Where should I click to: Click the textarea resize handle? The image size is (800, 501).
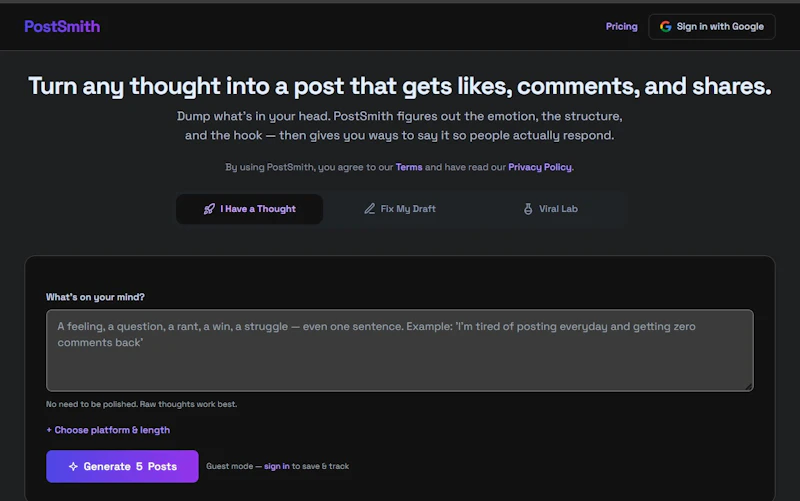click(748, 387)
